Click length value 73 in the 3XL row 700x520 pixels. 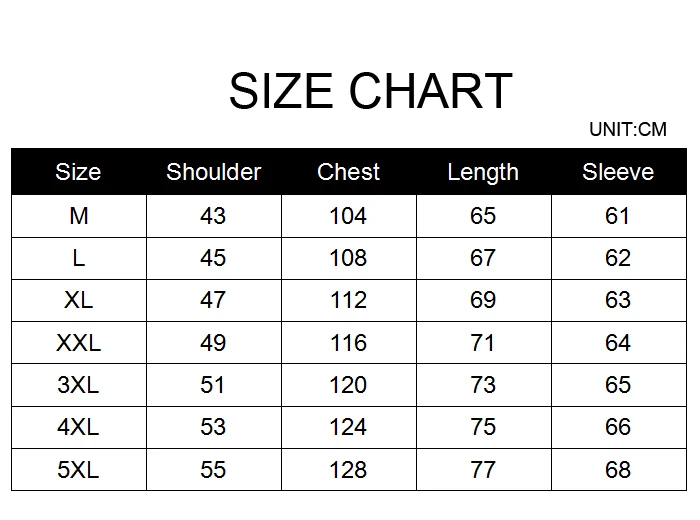(483, 385)
